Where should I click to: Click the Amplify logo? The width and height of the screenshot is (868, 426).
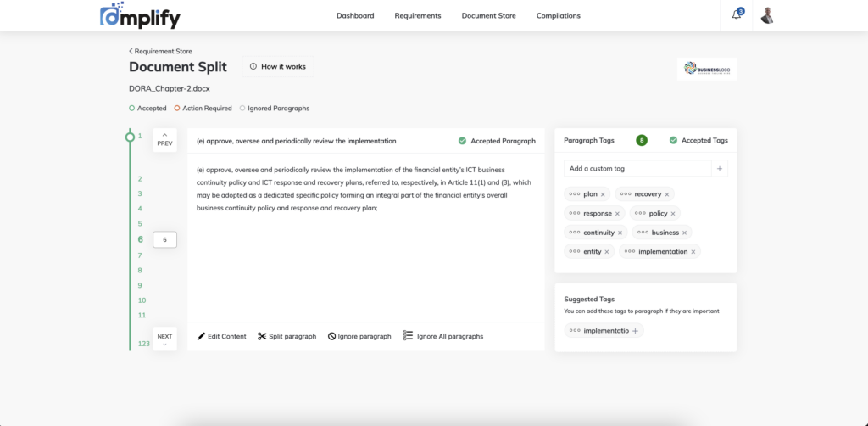(140, 15)
